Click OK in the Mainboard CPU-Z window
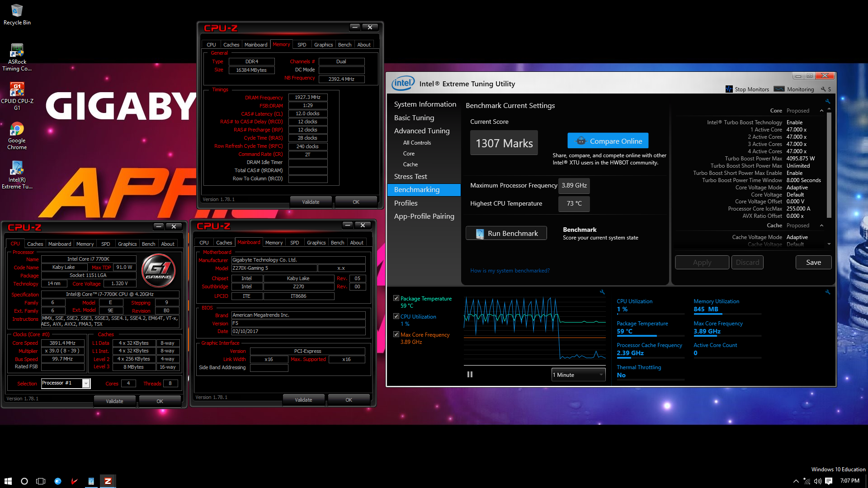This screenshot has width=868, height=488. pyautogui.click(x=349, y=400)
